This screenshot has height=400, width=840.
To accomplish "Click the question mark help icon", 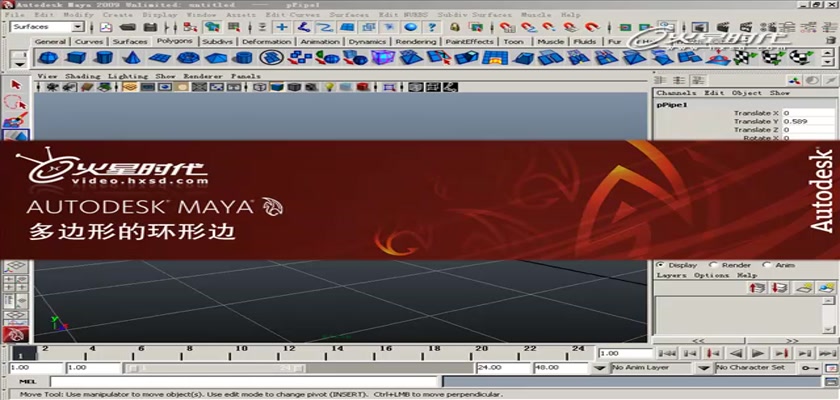I will 432,27.
